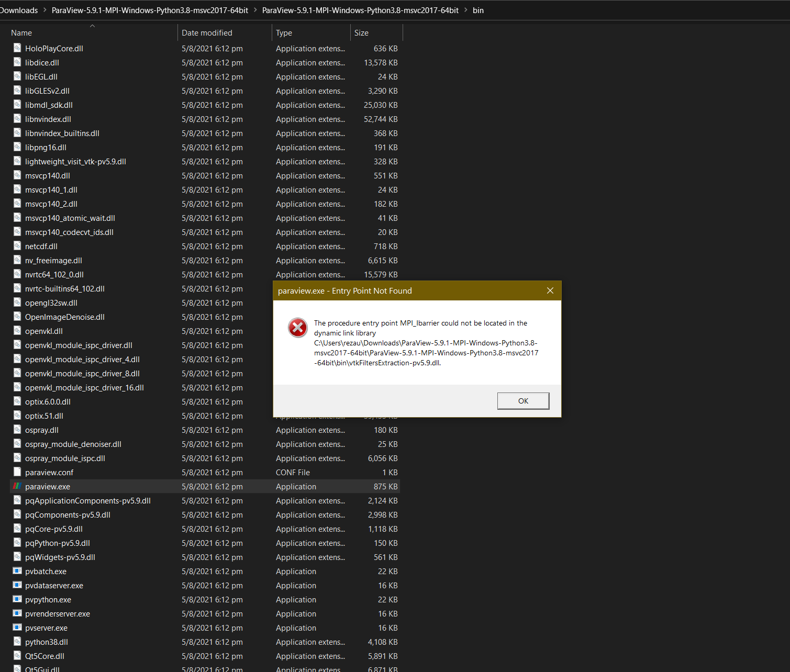Click the pqCore-pv5.9.dll file icon
The height and width of the screenshot is (672, 790).
pos(17,529)
